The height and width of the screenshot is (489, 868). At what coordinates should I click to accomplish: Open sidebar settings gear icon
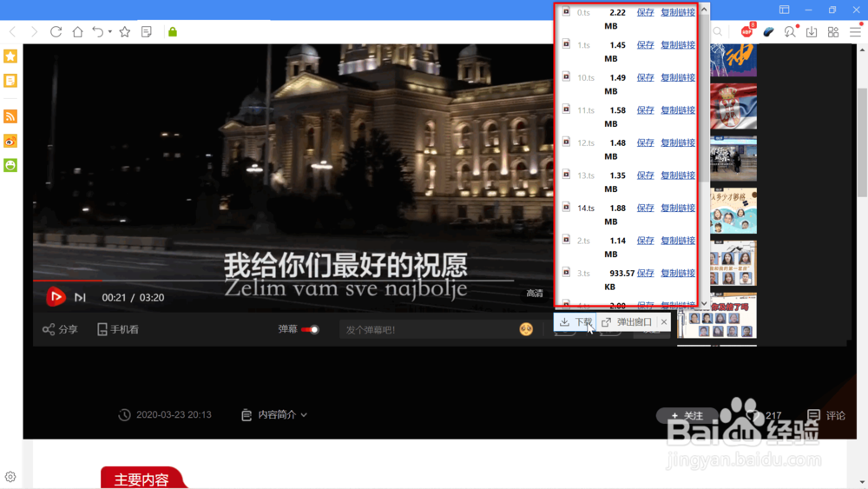[x=10, y=477]
